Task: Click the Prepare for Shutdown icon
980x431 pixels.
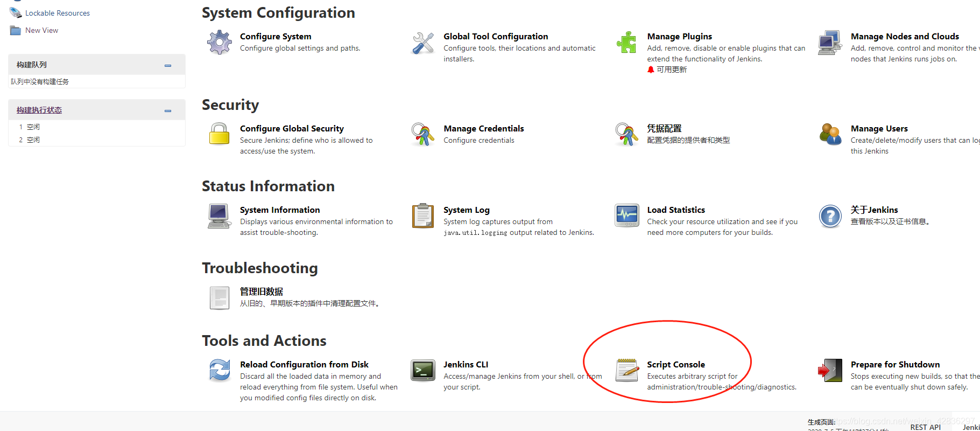Action: (830, 371)
